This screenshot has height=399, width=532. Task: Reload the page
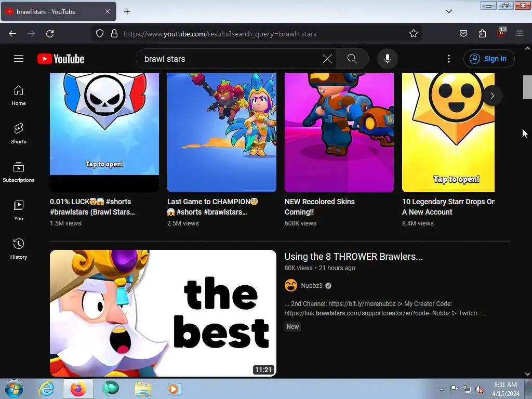[x=50, y=34]
